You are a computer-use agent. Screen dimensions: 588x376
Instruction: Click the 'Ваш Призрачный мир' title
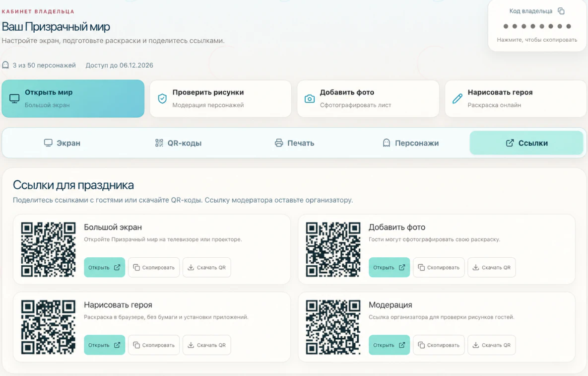point(56,27)
